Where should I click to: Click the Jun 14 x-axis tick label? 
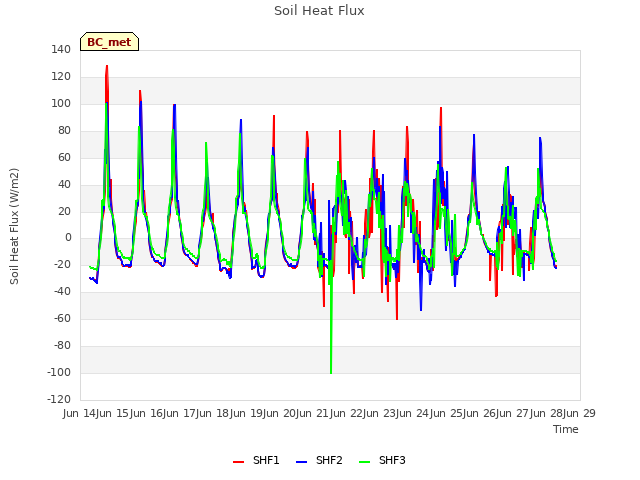(80, 413)
